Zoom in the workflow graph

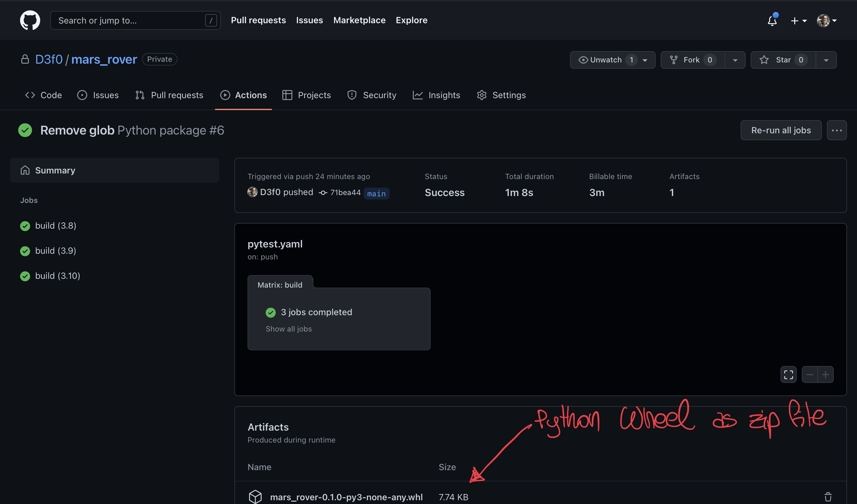click(x=825, y=374)
